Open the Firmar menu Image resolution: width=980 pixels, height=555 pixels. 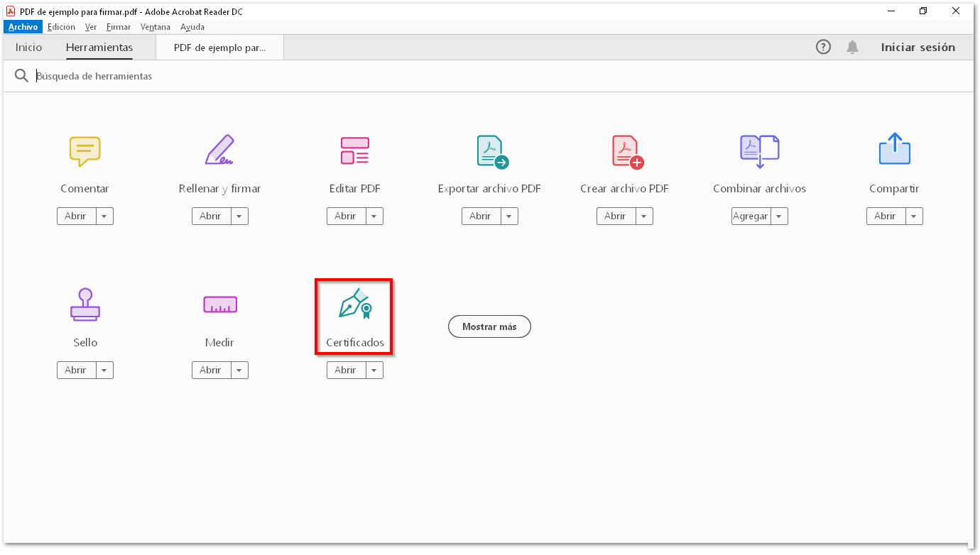(x=119, y=27)
